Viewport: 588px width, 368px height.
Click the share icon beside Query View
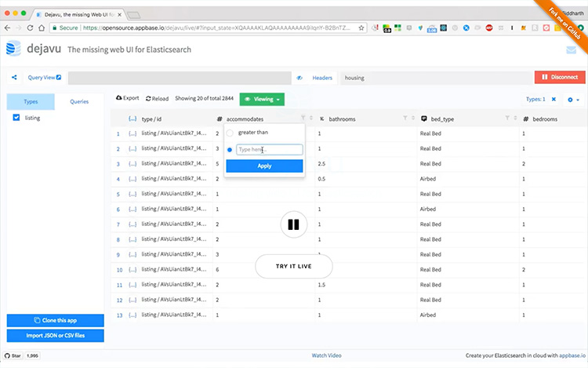tap(15, 78)
